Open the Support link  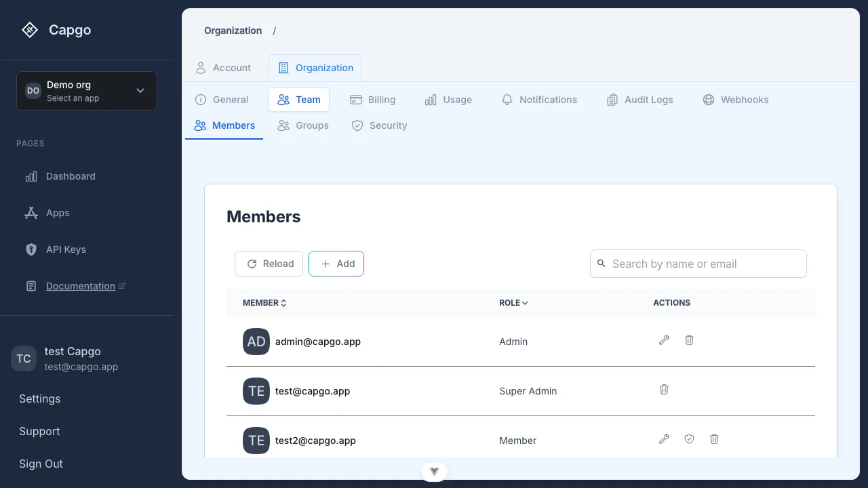pyautogui.click(x=39, y=431)
